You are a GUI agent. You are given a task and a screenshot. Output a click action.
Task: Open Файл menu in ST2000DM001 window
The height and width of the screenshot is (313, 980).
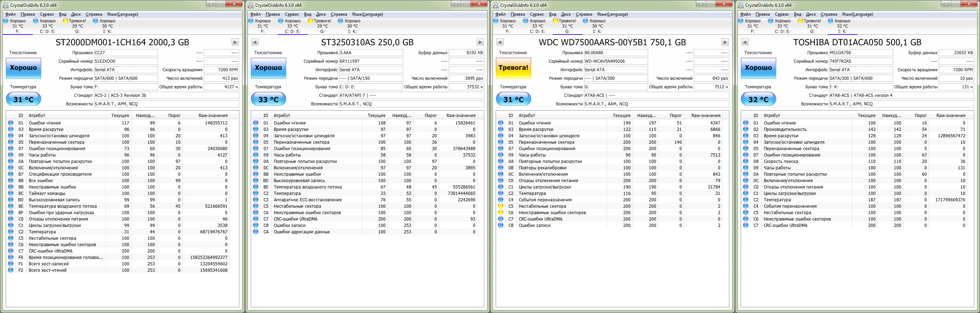click(x=10, y=15)
